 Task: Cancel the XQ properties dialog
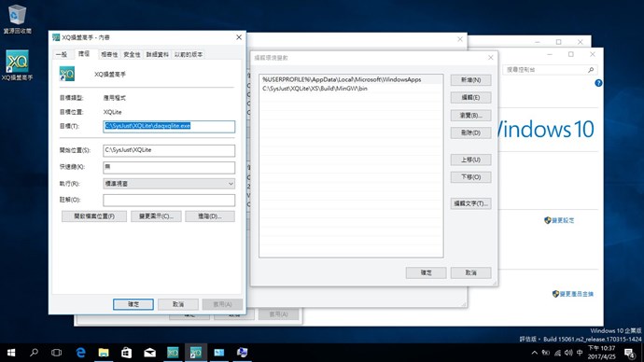pyautogui.click(x=178, y=304)
